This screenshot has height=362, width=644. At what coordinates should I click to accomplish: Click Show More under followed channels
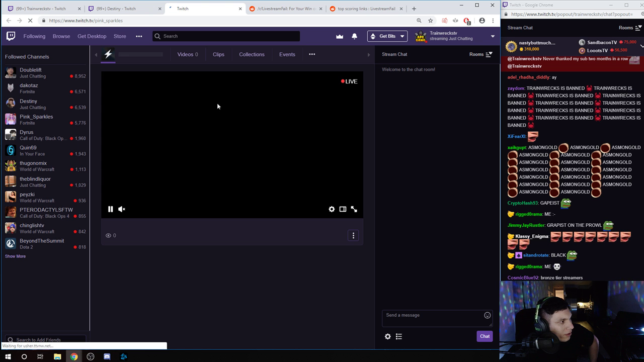point(15,256)
